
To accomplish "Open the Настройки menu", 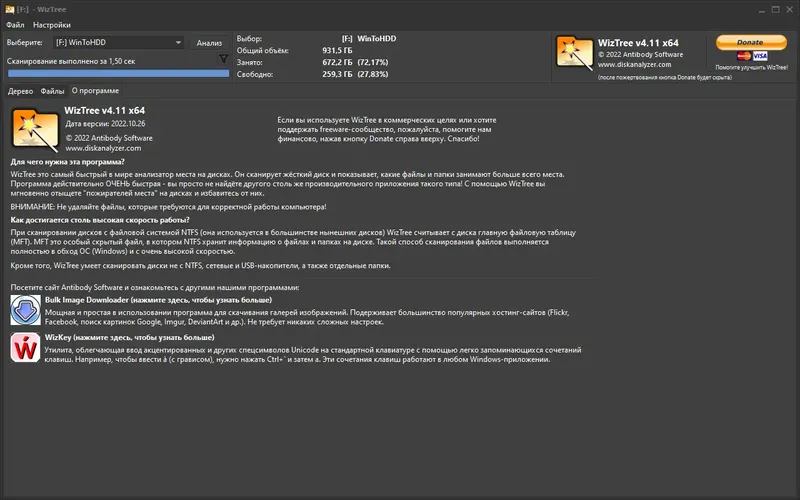I will (52, 24).
